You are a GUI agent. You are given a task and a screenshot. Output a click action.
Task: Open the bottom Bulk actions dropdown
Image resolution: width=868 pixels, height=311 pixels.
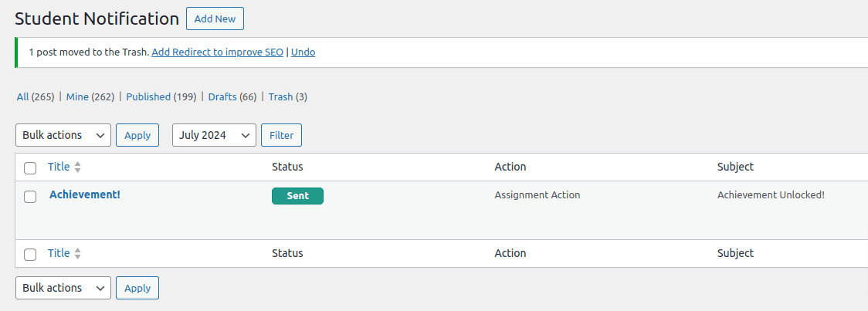click(63, 288)
